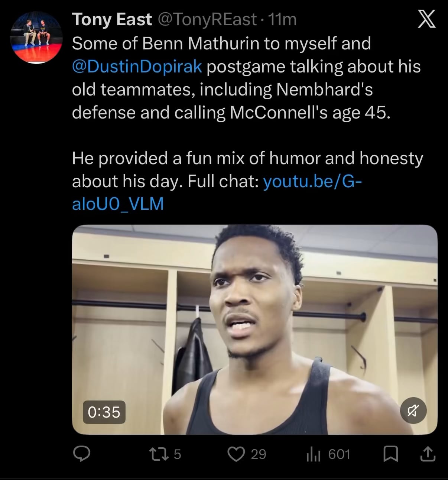Click the X logo in top corner

click(426, 20)
